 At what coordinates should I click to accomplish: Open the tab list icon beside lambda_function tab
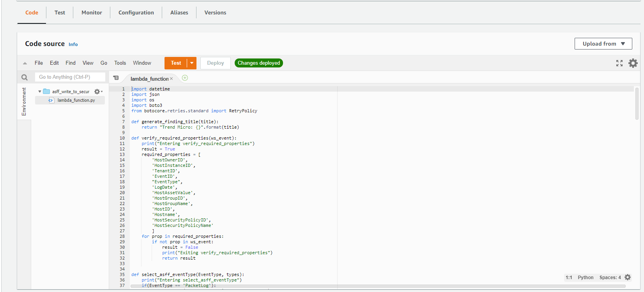[x=116, y=78]
